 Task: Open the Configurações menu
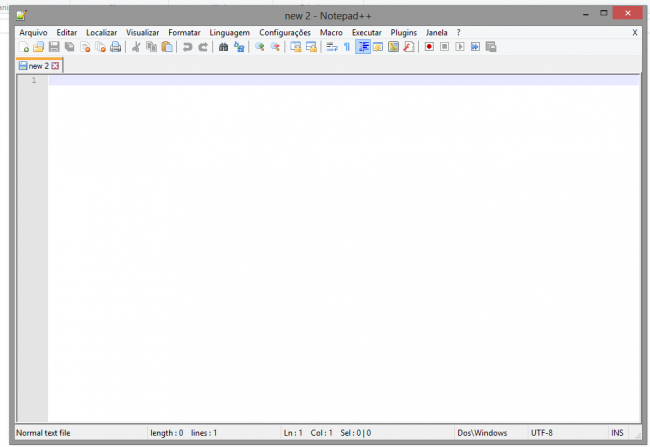point(285,32)
